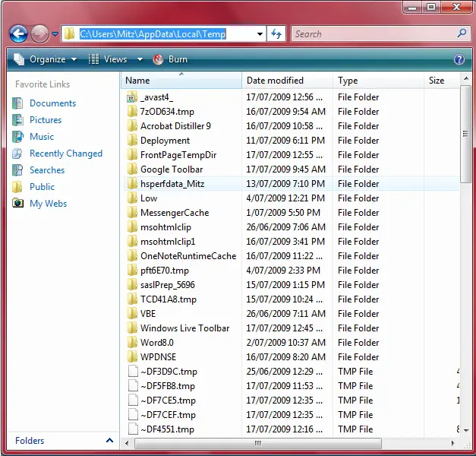Select the hsperfdata_Mitz folder
476x456 pixels.
pyautogui.click(x=172, y=184)
